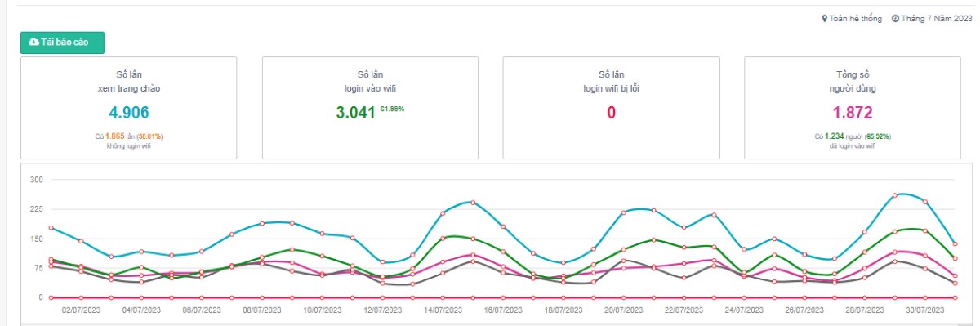
Task: Click the 26/07/2023 x-axis label
Action: click(804, 310)
